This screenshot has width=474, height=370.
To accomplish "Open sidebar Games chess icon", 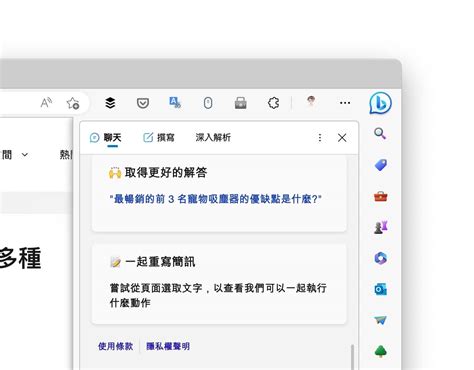I will 380,227.
